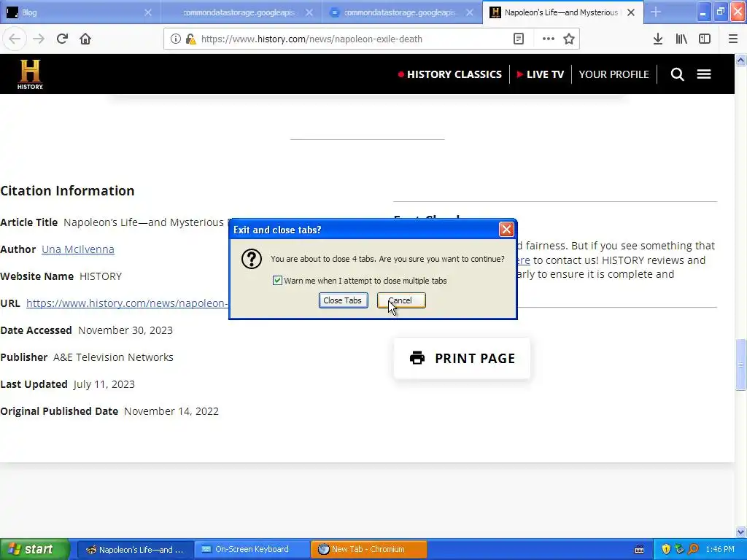This screenshot has width=747, height=560.
Task: Click the browser Back arrow button
Action: [x=15, y=39]
